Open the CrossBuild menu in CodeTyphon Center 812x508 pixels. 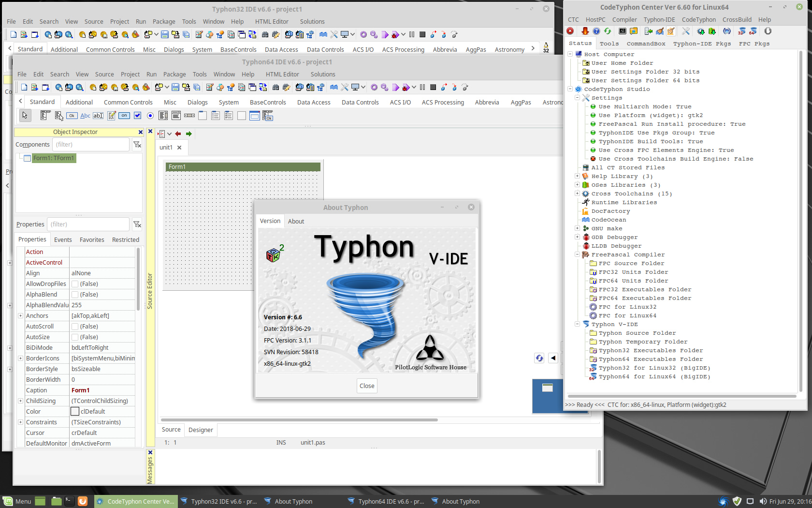pyautogui.click(x=737, y=19)
